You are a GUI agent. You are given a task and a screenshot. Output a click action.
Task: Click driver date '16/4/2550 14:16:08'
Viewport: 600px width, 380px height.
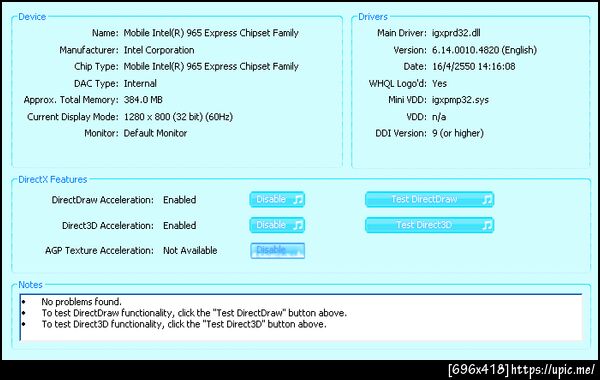[474, 67]
